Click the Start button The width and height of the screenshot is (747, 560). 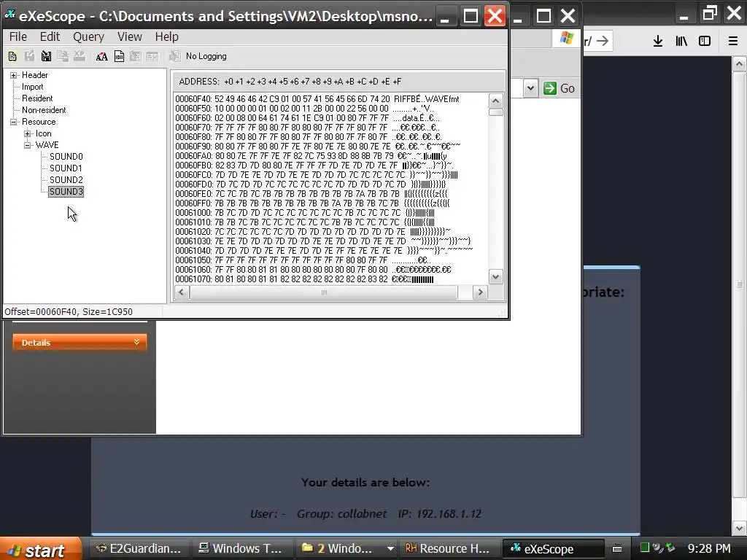(x=40, y=549)
